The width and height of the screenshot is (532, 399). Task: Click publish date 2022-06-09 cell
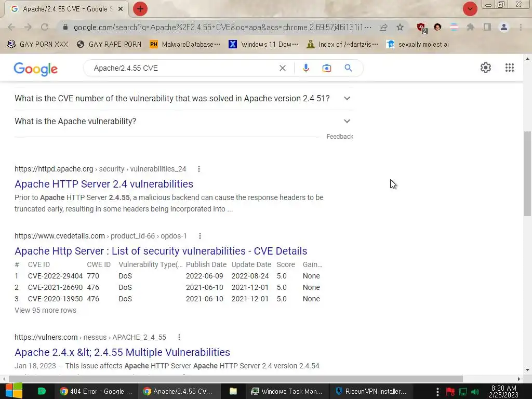(x=205, y=276)
